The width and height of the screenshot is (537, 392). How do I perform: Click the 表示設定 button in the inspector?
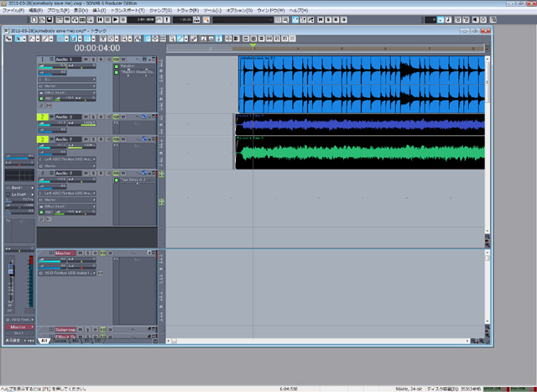point(14,341)
